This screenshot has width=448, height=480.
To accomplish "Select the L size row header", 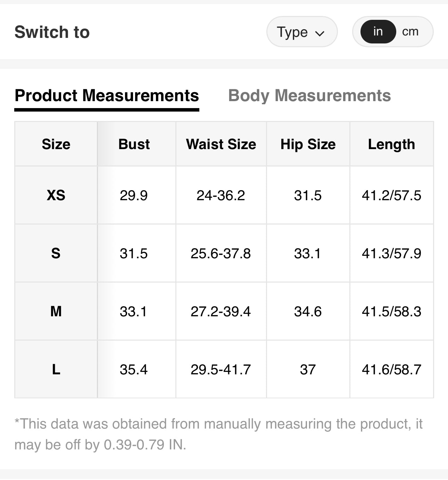I will click(x=56, y=369).
